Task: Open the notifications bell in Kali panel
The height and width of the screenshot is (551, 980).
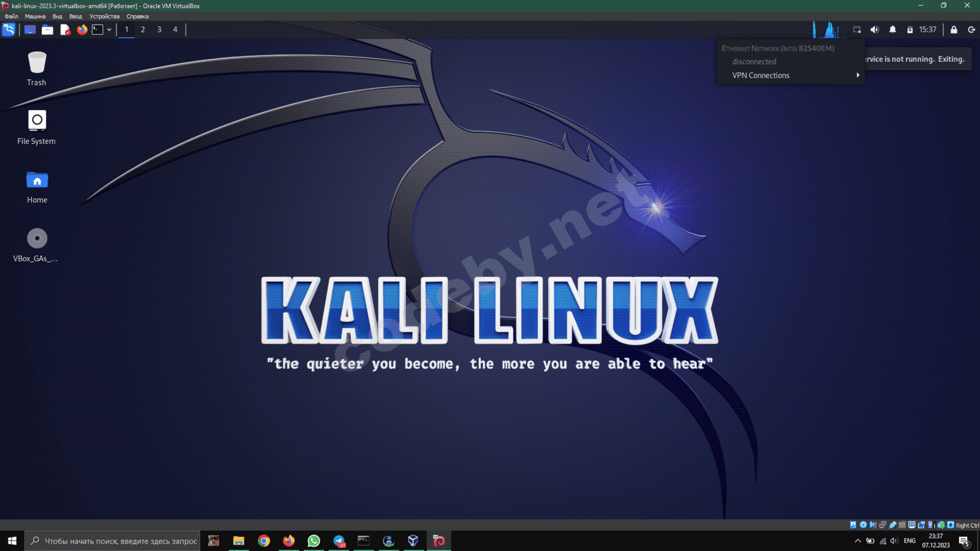Action: pyautogui.click(x=892, y=29)
